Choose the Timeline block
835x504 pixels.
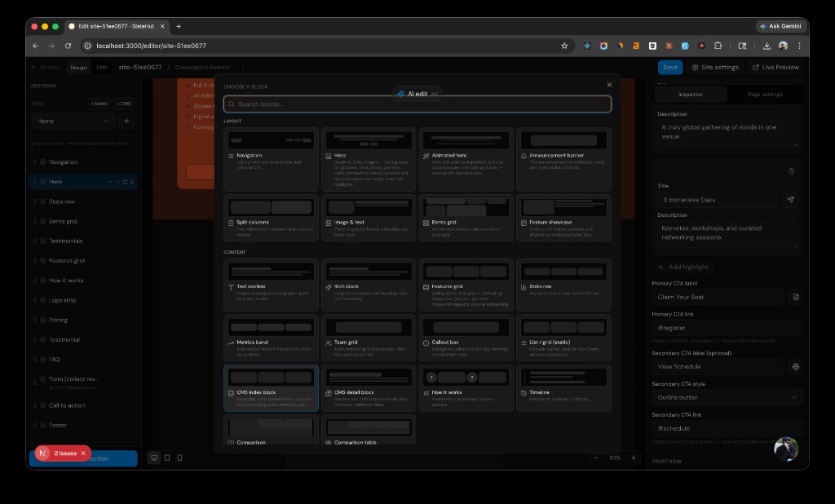[563, 387]
